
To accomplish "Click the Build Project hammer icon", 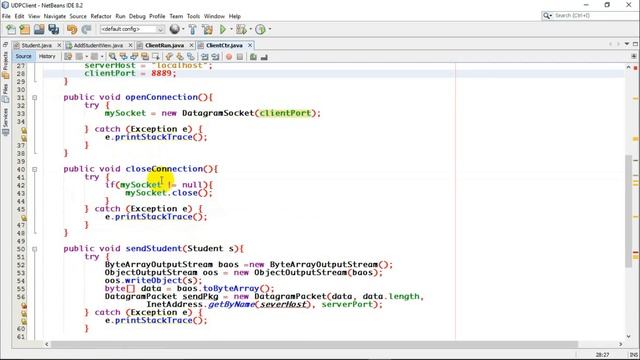I will [192, 29].
